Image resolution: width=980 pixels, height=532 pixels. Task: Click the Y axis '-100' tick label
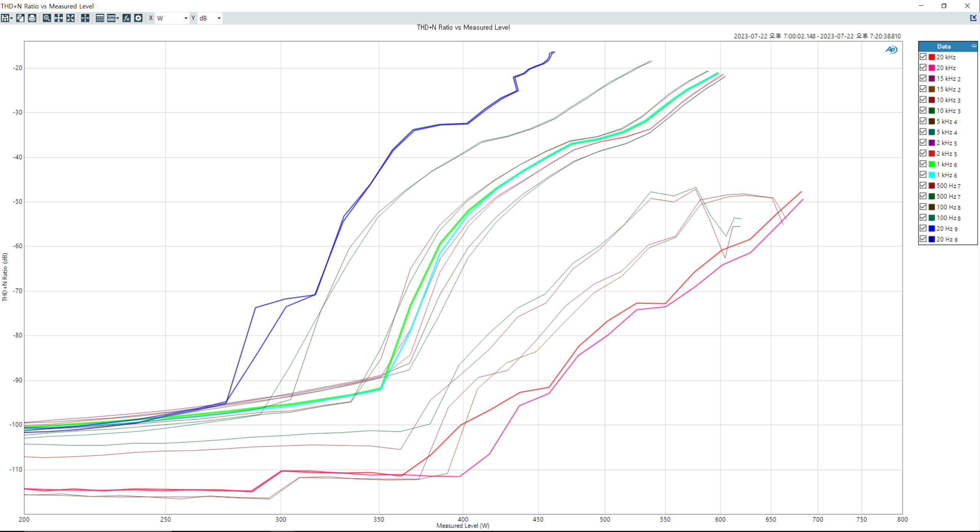pyautogui.click(x=16, y=424)
